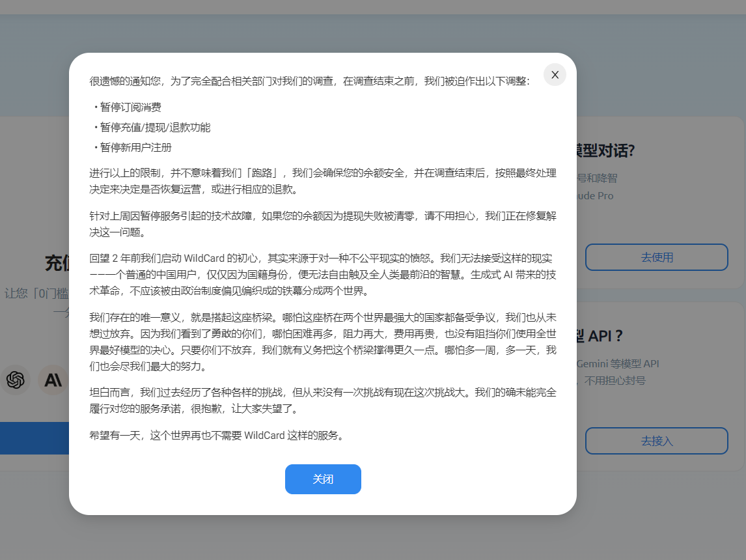The height and width of the screenshot is (560, 746).
Task: Click the blue 关闭 button
Action: (323, 479)
